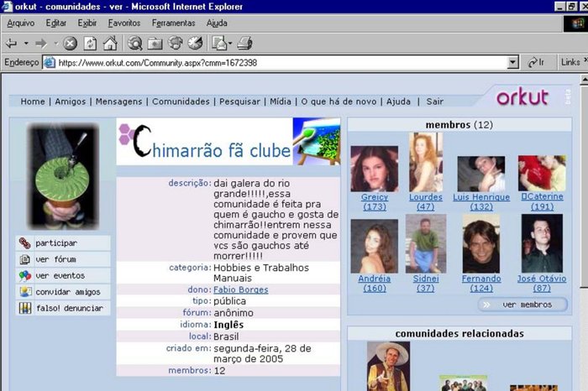Click the Mail toolbar icon

[x=219, y=43]
